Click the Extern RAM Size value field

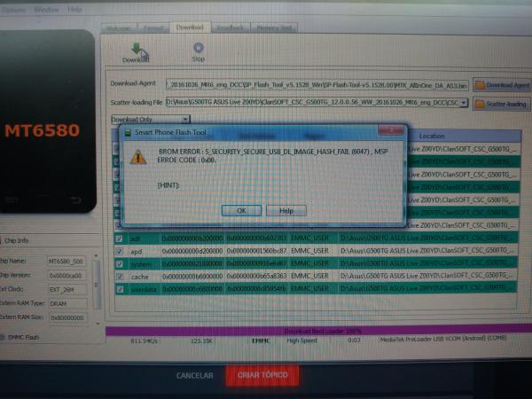[x=68, y=318]
